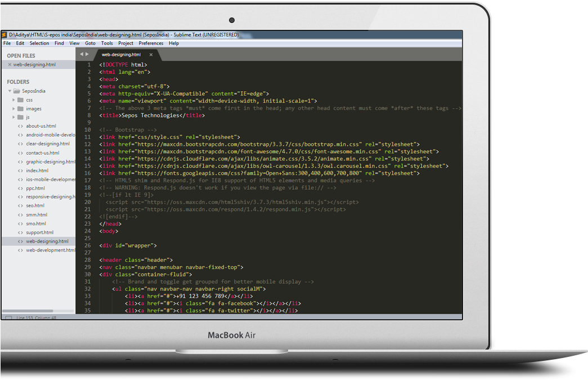The height and width of the screenshot is (380, 588).
Task: Go to previous tab with left arrow
Action: (82, 55)
